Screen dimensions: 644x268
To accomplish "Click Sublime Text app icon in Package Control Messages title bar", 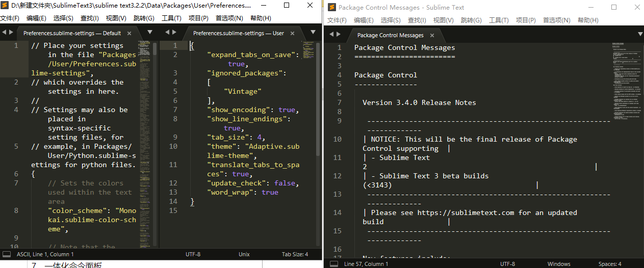I will point(331,7).
